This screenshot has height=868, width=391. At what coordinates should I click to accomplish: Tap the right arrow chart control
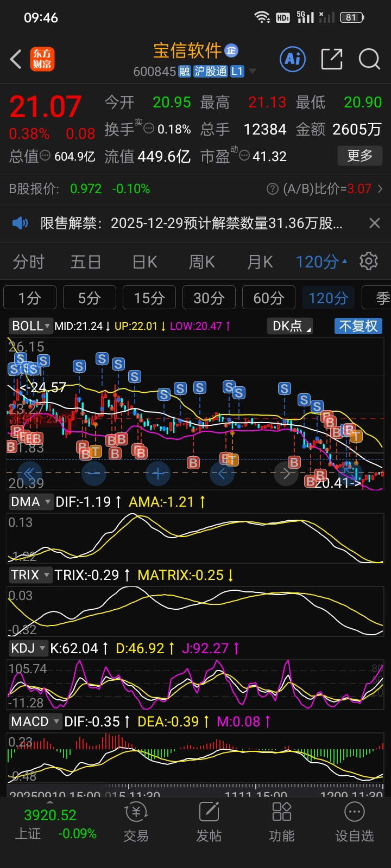click(x=286, y=473)
